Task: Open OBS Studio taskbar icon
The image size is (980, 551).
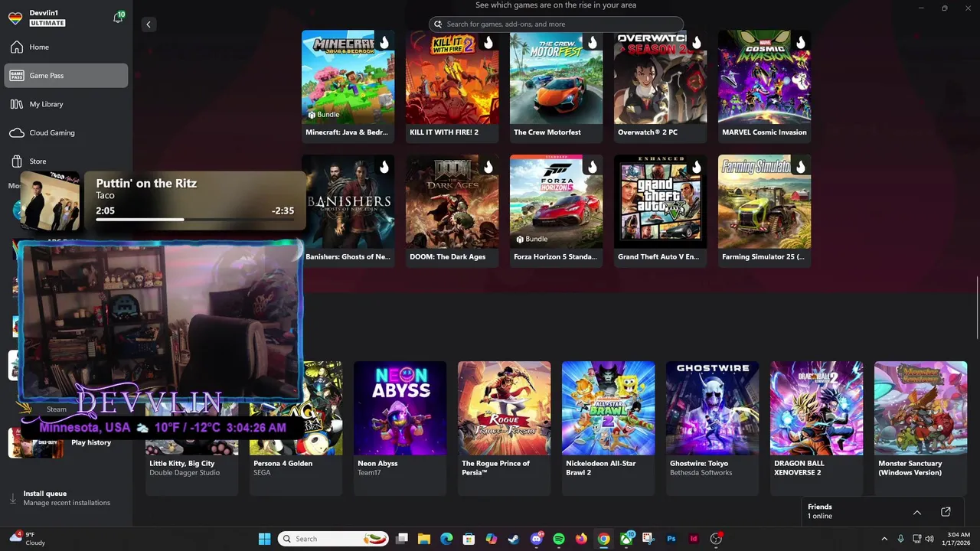Action: click(716, 539)
